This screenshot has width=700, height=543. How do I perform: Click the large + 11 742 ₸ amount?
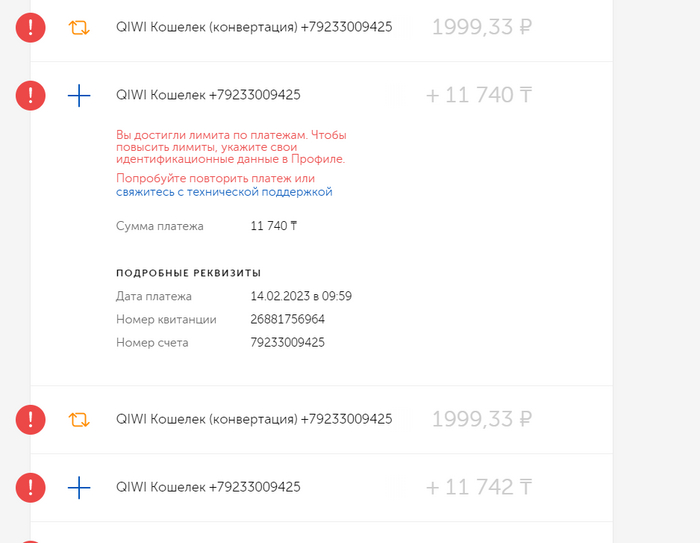(479, 488)
